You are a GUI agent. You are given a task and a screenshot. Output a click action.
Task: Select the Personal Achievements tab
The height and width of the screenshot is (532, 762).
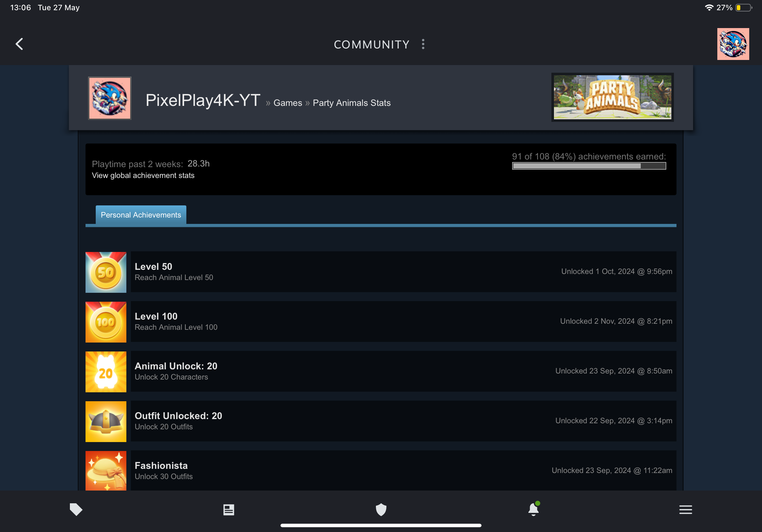tap(141, 215)
